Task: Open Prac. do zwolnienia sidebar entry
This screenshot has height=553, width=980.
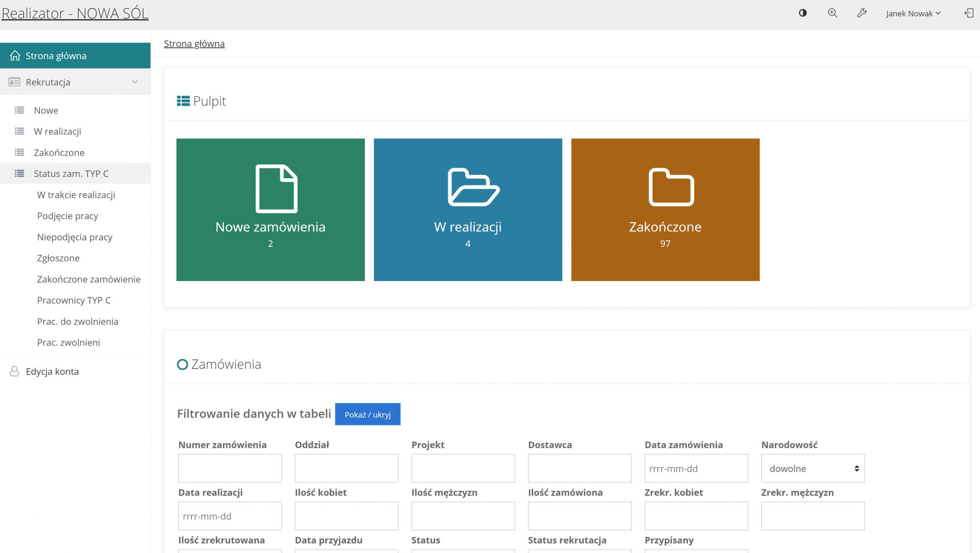Action: click(x=78, y=321)
